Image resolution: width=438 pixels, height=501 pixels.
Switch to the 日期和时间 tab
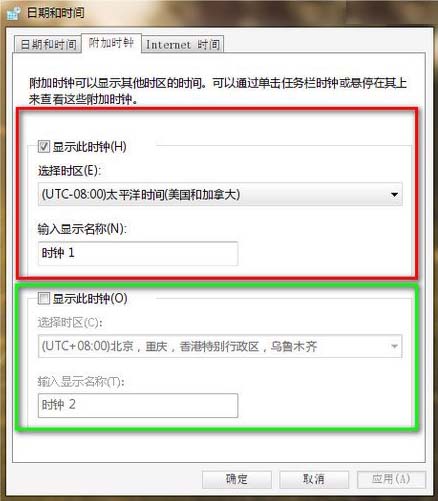click(x=48, y=44)
